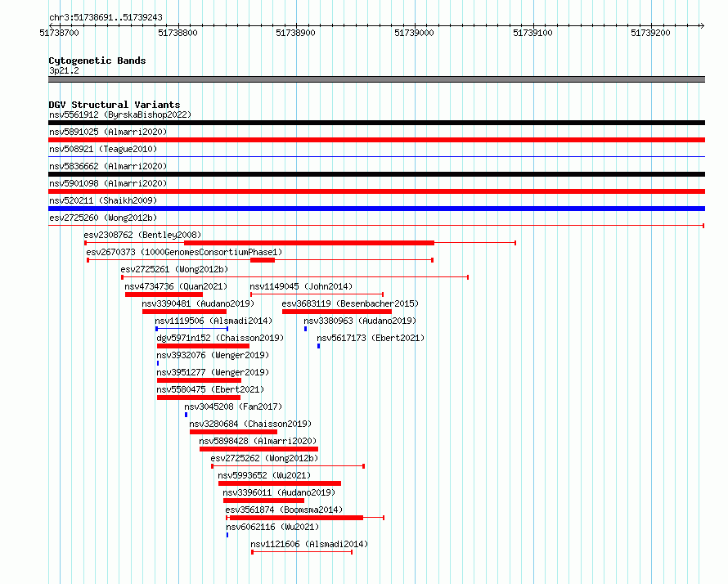Click the red bar under nsv5891025

pyautogui.click(x=376, y=140)
